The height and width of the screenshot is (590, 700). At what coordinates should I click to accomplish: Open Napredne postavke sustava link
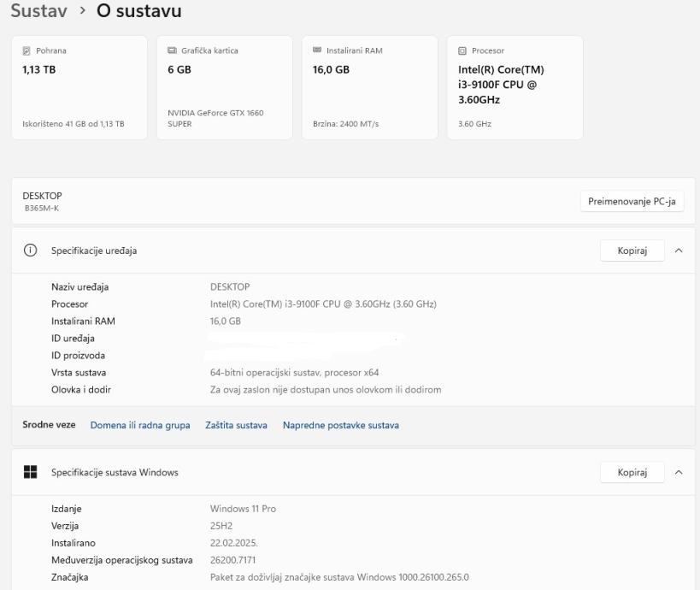pyautogui.click(x=340, y=425)
